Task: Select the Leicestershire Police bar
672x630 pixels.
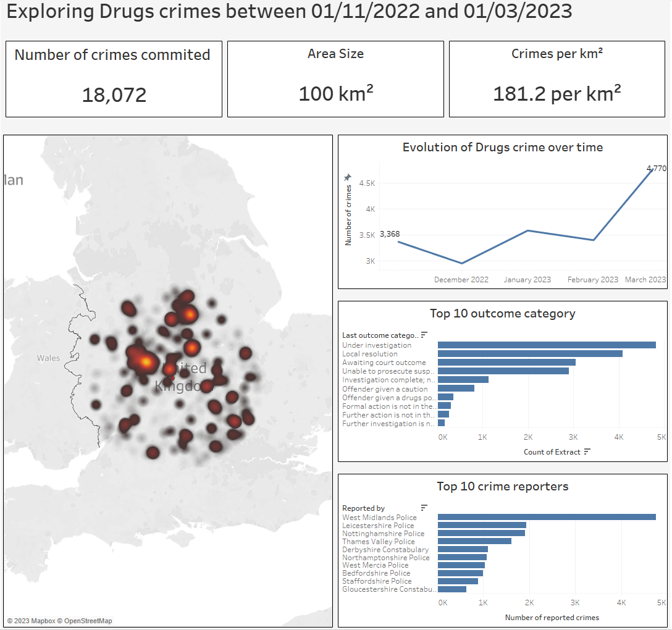Action: pyautogui.click(x=482, y=526)
